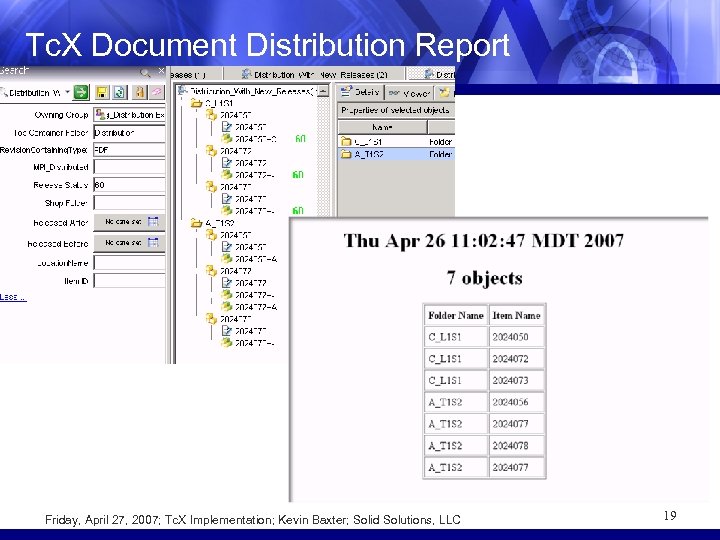Click the A_T1S2 folder icon in the tree
The image size is (720, 540).
click(x=197, y=224)
